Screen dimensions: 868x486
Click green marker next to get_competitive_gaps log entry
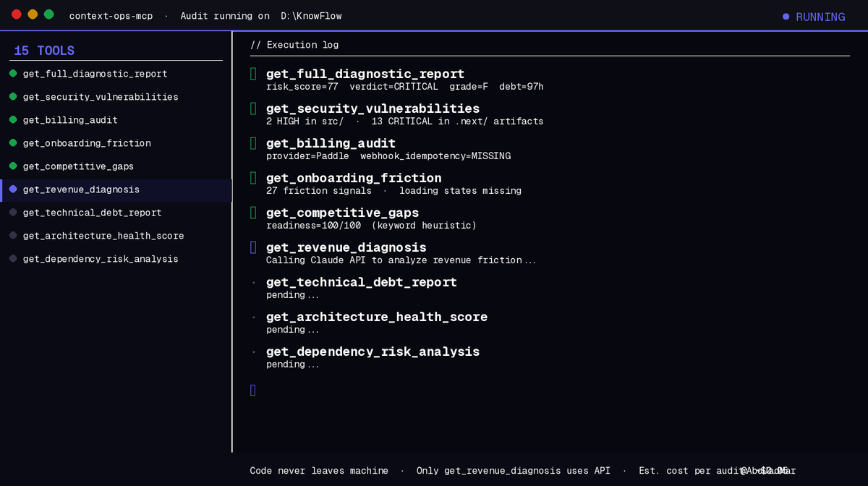click(253, 213)
